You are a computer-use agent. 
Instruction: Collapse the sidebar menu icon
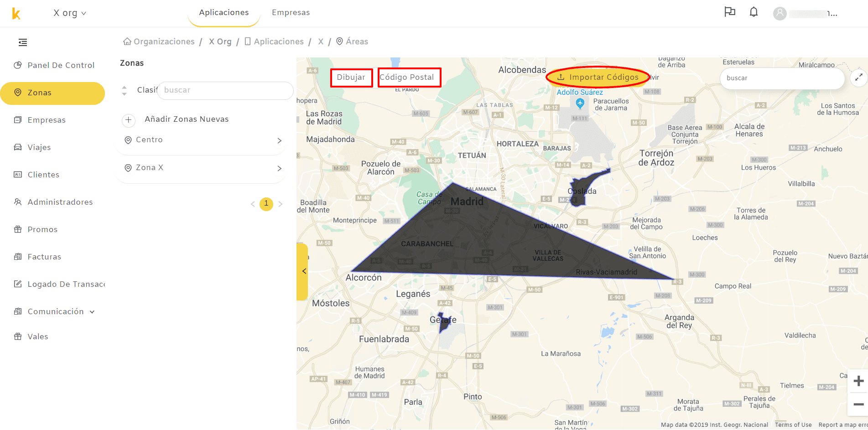pos(23,42)
